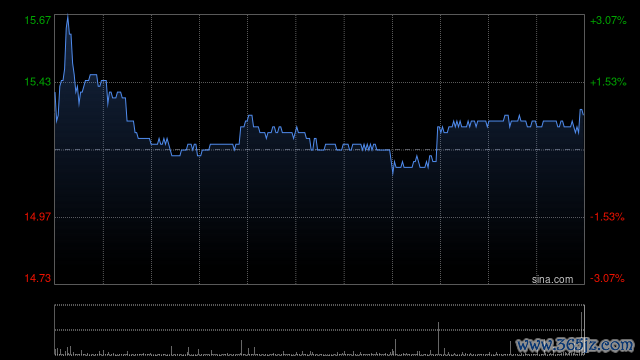Screen dimensions: 640x360
Task: Click the -3.07% percentage label
Action: [x=607, y=278]
